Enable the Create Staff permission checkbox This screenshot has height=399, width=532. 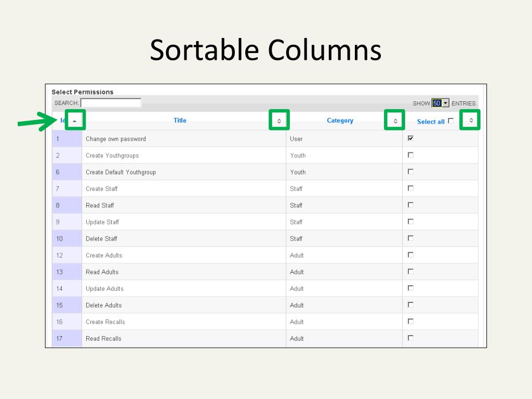click(x=410, y=188)
